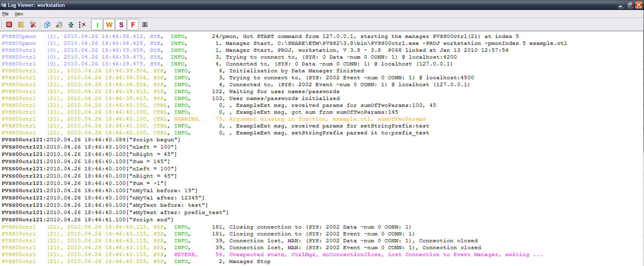Click 'received params for setStringPrefix:test' line
The height and width of the screenshot is (266, 644).
215,126
